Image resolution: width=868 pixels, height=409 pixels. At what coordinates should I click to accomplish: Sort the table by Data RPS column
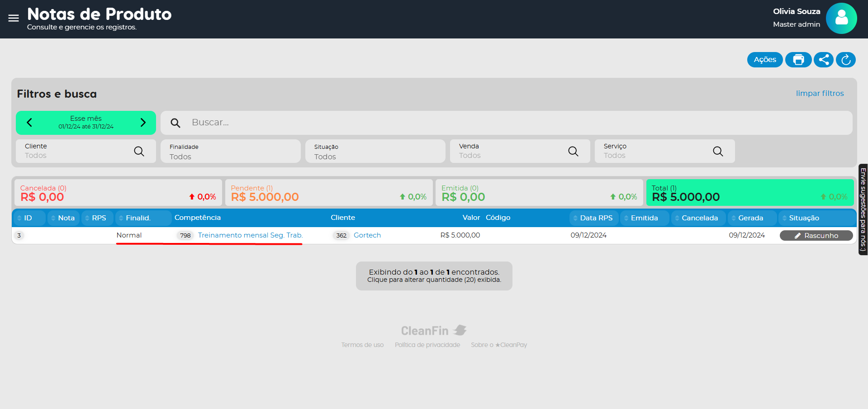click(x=593, y=218)
